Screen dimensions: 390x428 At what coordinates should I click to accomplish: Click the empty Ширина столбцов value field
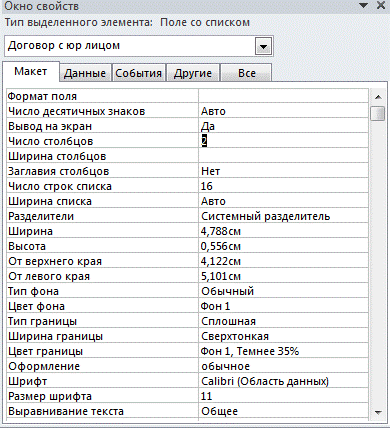pos(283,156)
